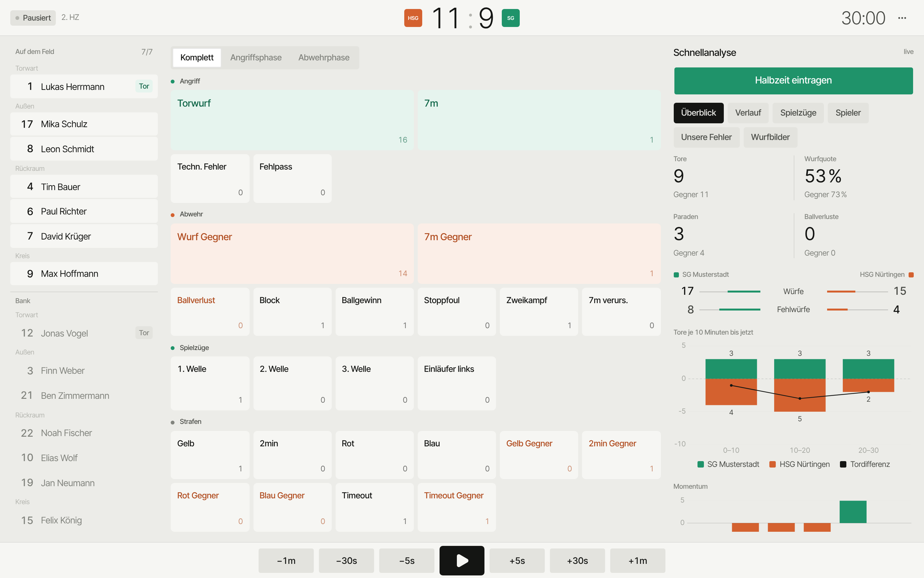This screenshot has height=578, width=924.
Task: Log a Ballgewinn
Action: point(374,312)
